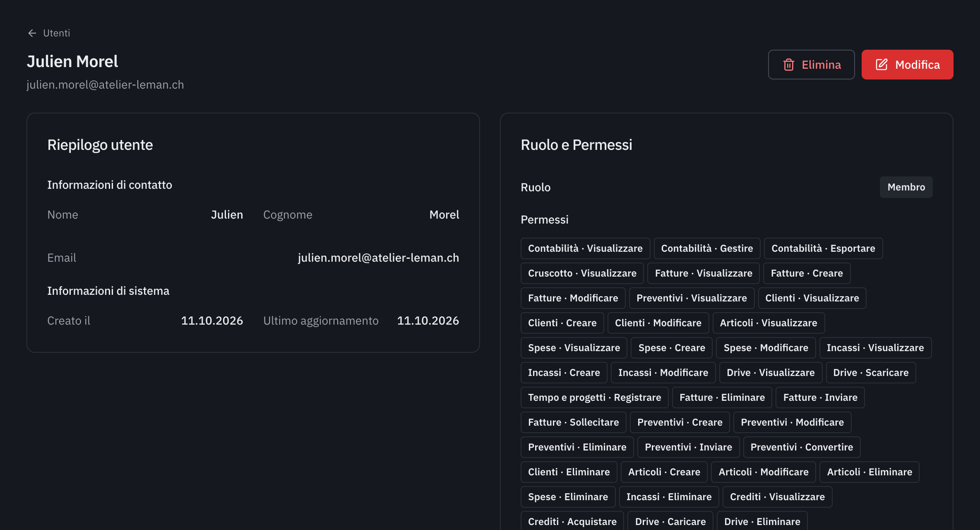Click the Cognome value Morel
The height and width of the screenshot is (530, 980).
pyautogui.click(x=444, y=214)
